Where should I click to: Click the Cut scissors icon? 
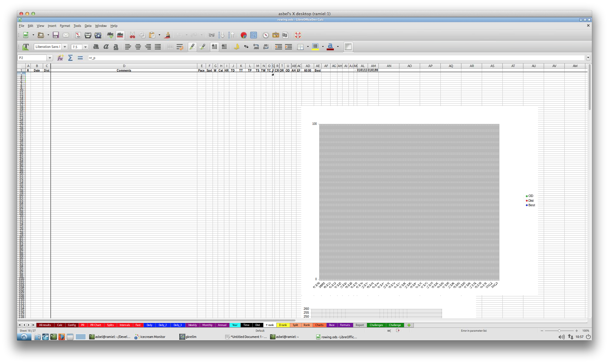click(x=132, y=35)
